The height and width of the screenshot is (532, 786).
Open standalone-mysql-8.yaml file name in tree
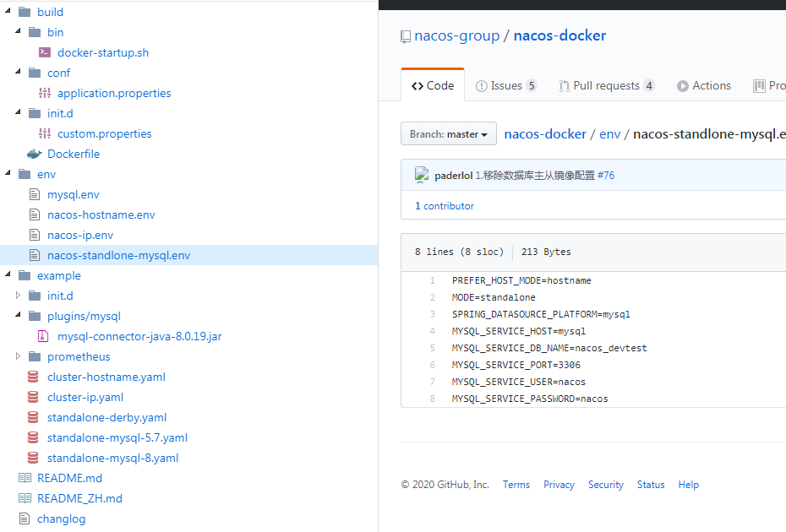click(x=112, y=458)
